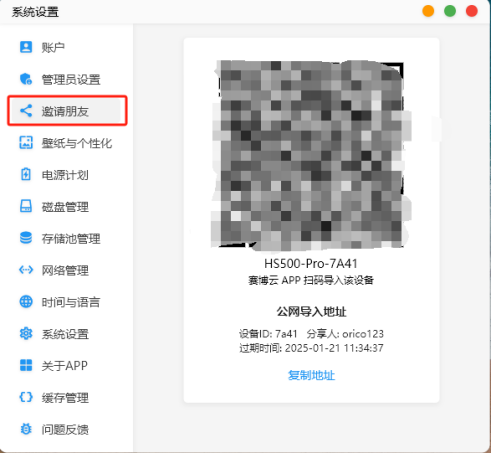Open the 电源计划 settings page
The image size is (492, 453).
click(65, 175)
